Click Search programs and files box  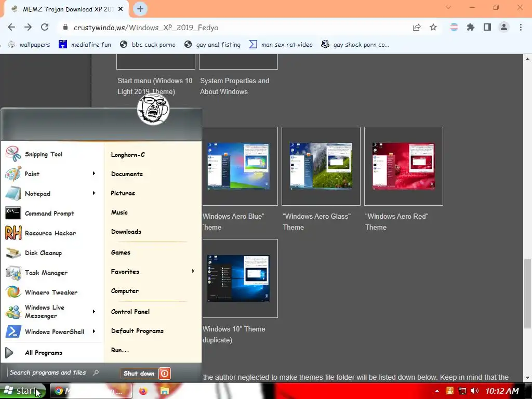(54, 373)
